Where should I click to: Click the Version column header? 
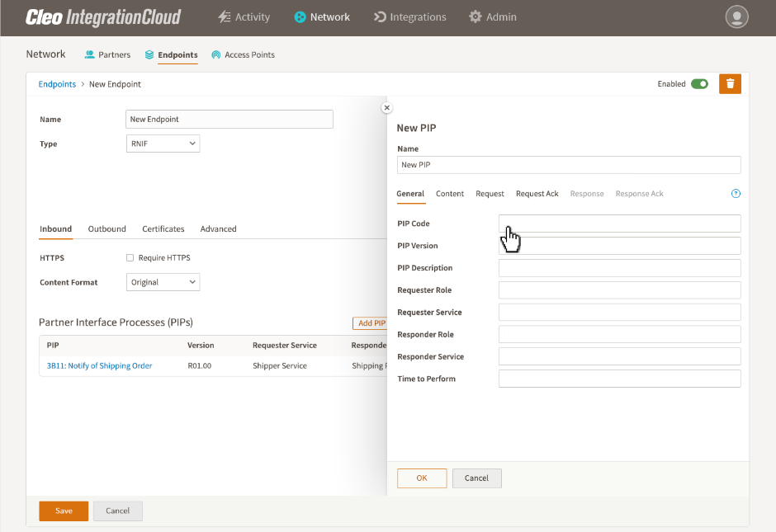tap(201, 345)
